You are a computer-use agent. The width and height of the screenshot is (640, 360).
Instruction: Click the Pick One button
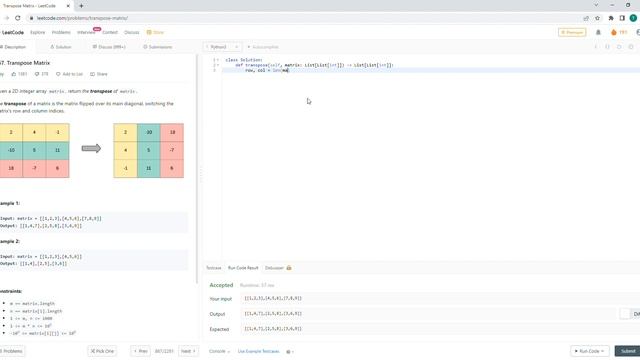[102, 351]
